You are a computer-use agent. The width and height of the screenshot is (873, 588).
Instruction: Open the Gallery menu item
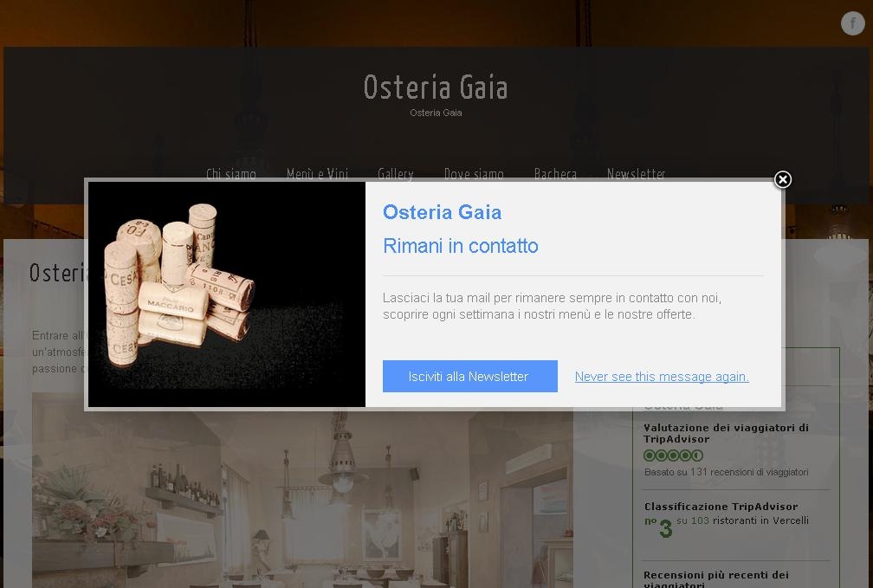pyautogui.click(x=395, y=174)
